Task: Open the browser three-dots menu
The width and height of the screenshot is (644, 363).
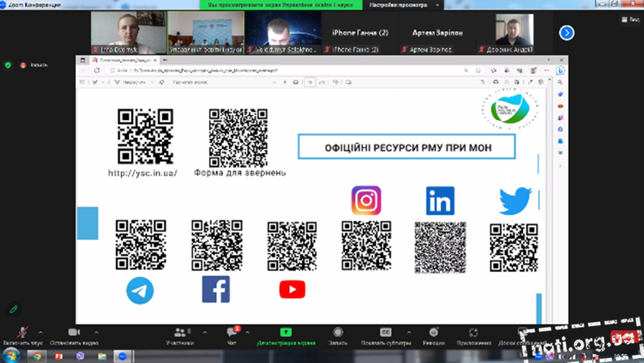Action: (546, 70)
